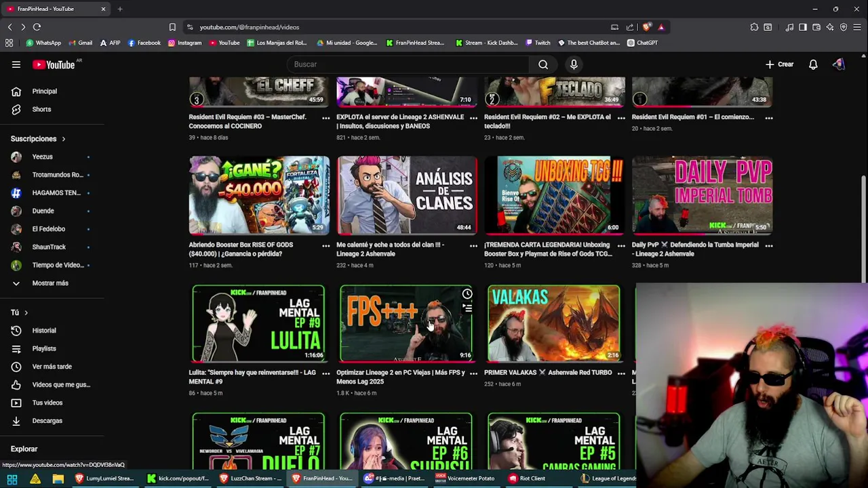868x488 pixels.
Task: Add FPS+++ video to queue icon
Action: (467, 308)
